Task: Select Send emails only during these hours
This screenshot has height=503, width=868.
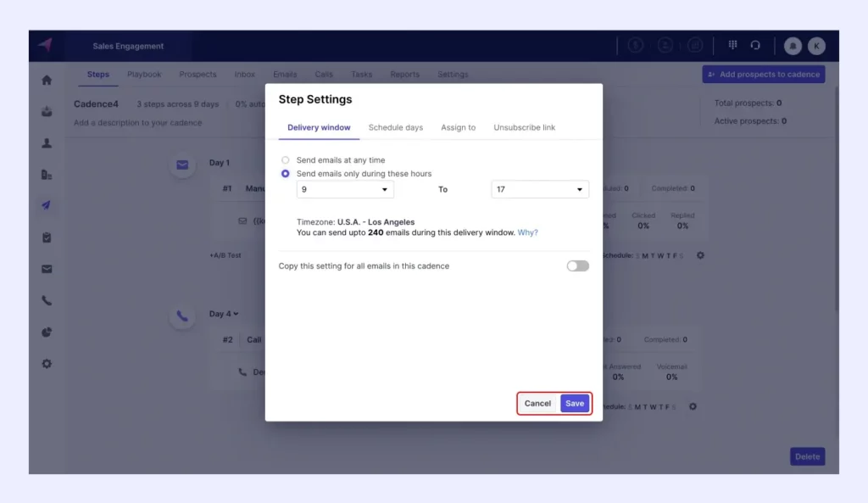Action: pos(285,173)
